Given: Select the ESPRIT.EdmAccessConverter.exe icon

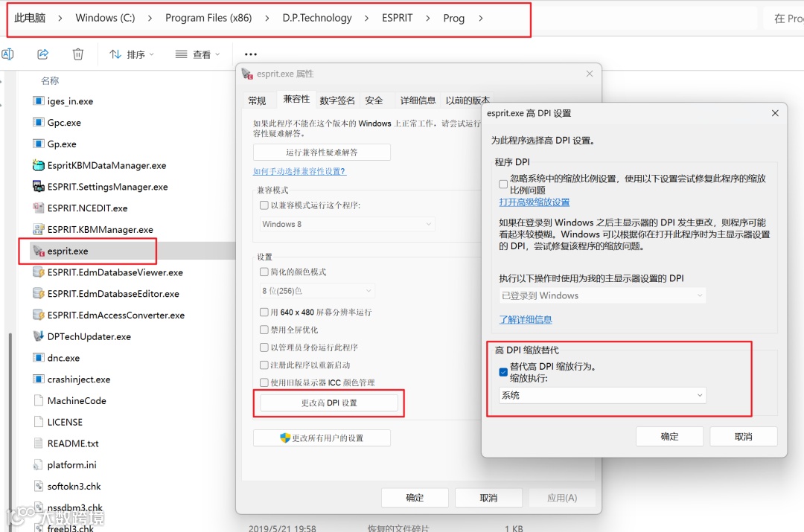Looking at the screenshot, I should tap(39, 315).
